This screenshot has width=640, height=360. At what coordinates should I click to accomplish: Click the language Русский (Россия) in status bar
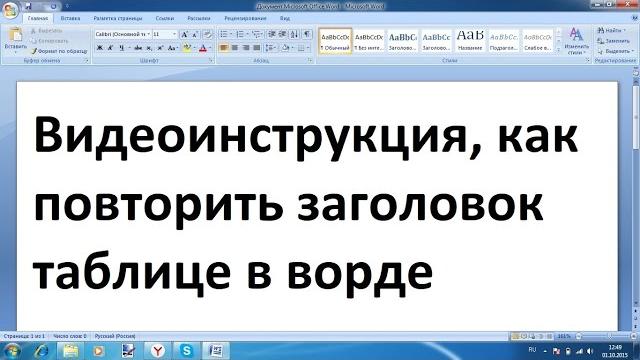[115, 336]
